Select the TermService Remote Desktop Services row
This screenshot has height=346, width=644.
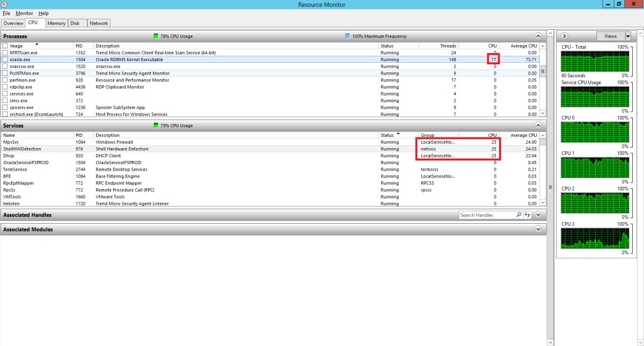point(270,170)
